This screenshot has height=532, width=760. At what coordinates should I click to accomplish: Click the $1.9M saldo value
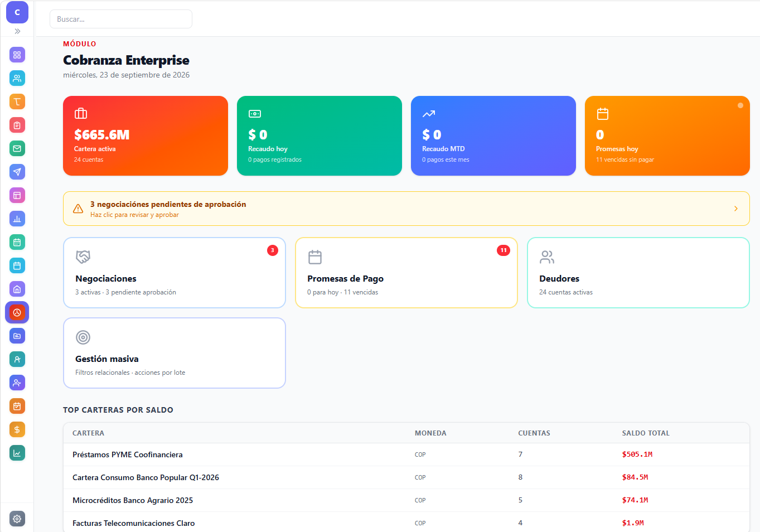(x=633, y=523)
